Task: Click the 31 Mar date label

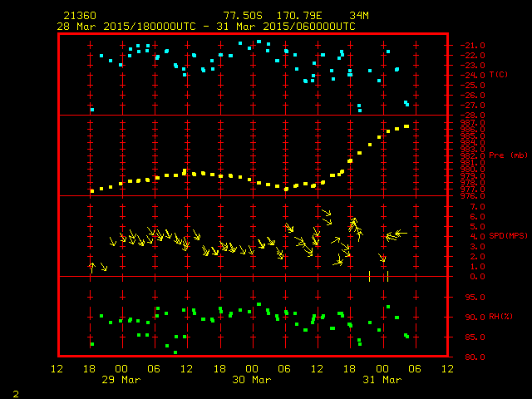Action: [382, 380]
